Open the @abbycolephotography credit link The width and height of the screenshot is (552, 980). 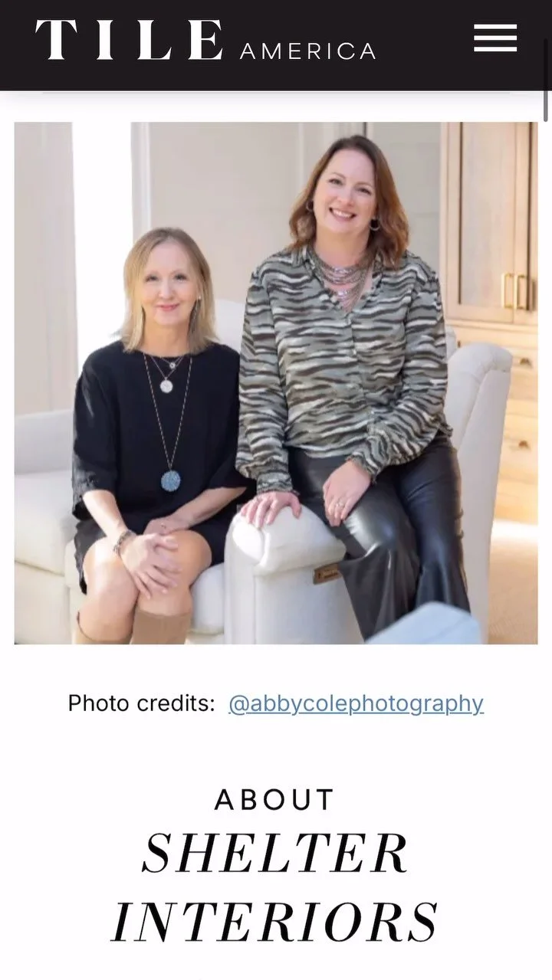click(356, 703)
